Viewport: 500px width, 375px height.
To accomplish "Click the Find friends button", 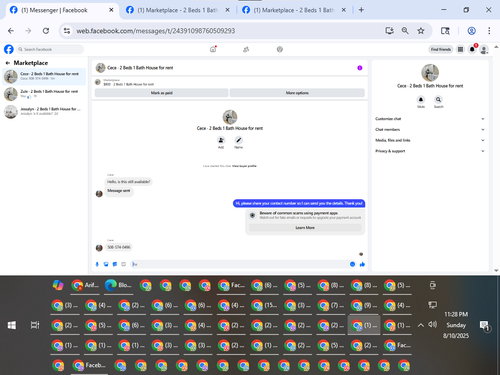I will [x=441, y=49].
